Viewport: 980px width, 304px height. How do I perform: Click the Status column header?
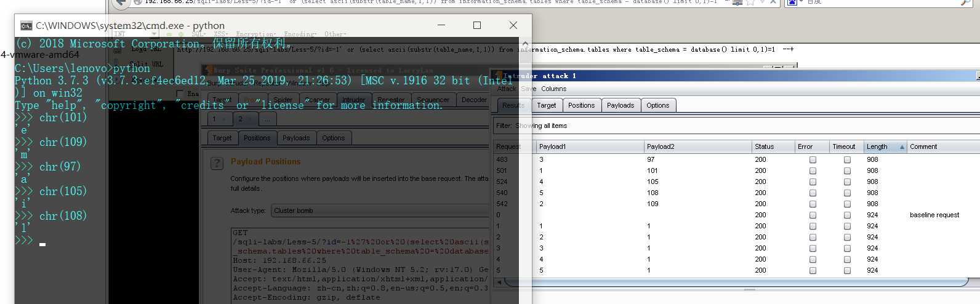coord(773,146)
